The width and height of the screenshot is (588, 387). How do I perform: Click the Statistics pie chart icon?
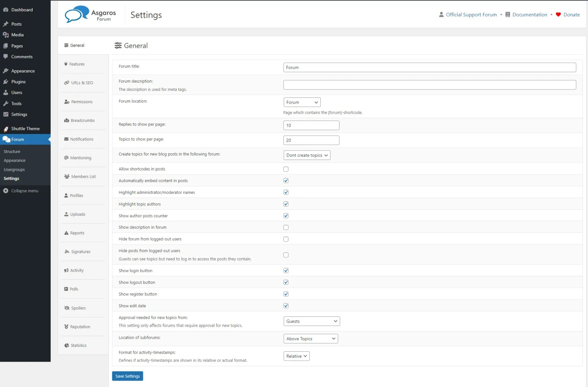pos(66,345)
